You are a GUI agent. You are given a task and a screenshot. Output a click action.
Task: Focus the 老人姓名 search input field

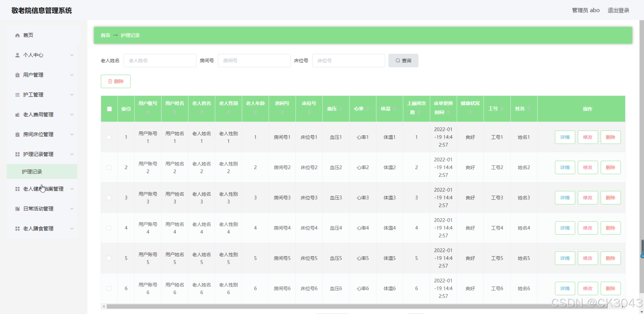[x=160, y=61]
